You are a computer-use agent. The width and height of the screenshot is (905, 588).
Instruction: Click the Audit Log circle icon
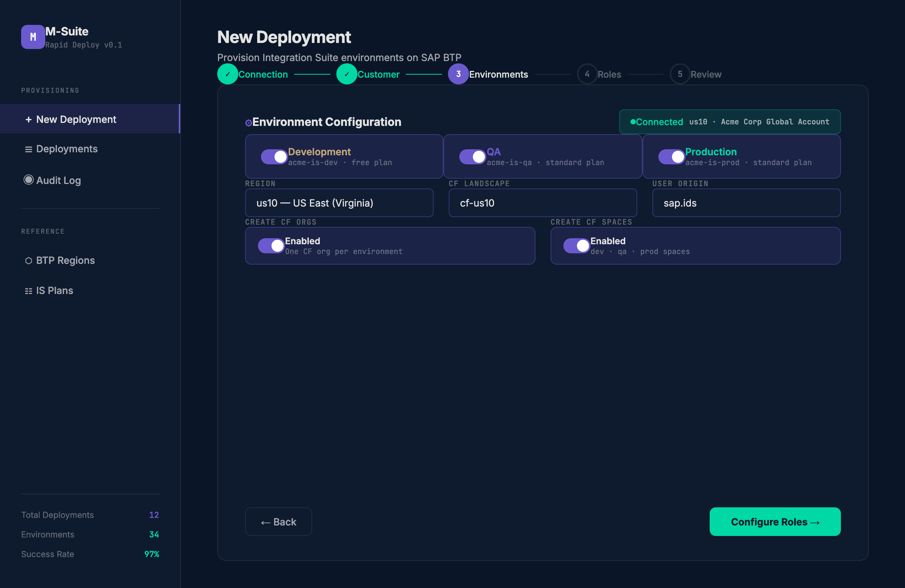[29, 180]
